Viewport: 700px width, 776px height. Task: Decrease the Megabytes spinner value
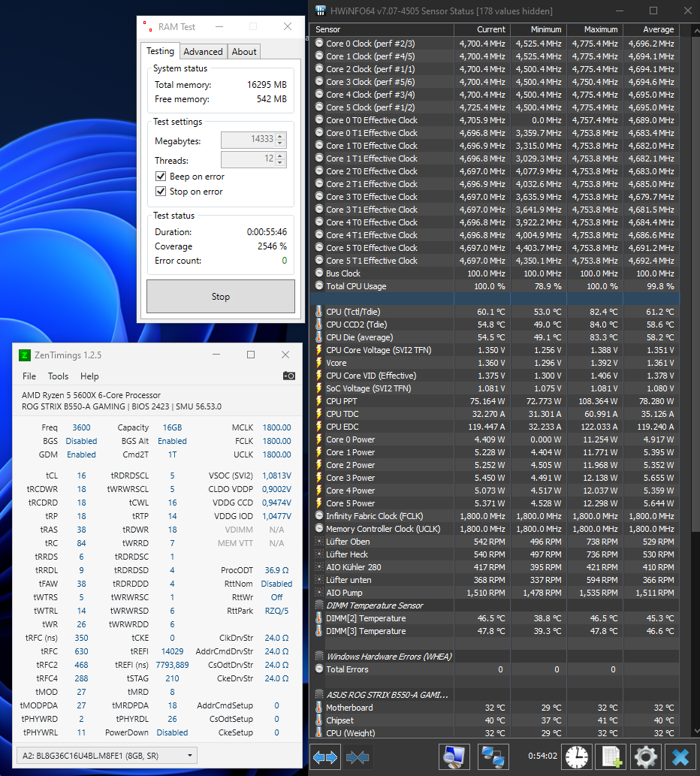280,143
